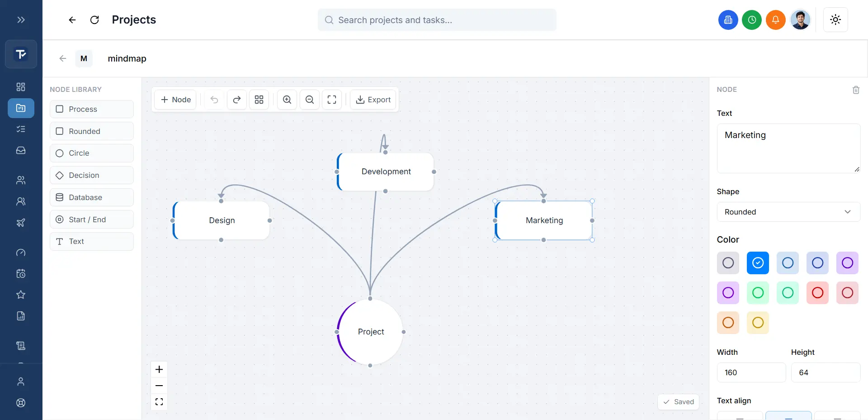Go back using arrow beside mindmap
Viewport: 868px width, 420px height.
63,58
